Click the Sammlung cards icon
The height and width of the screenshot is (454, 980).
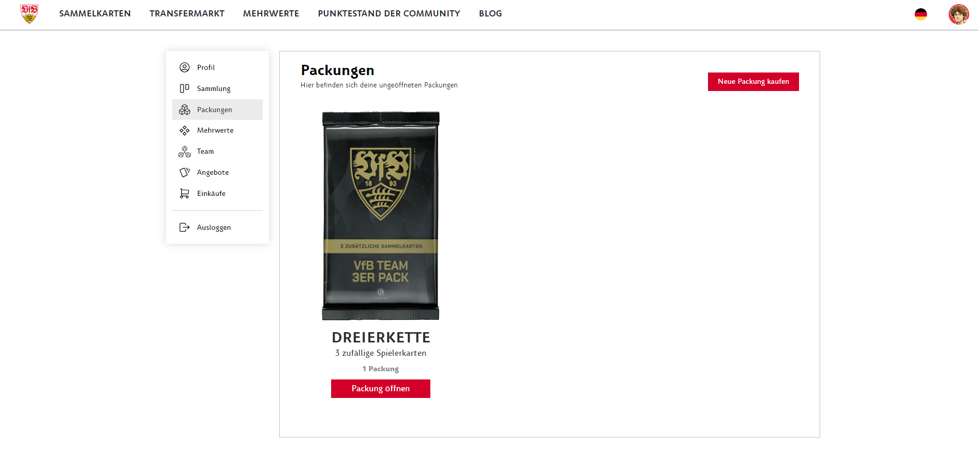point(185,88)
